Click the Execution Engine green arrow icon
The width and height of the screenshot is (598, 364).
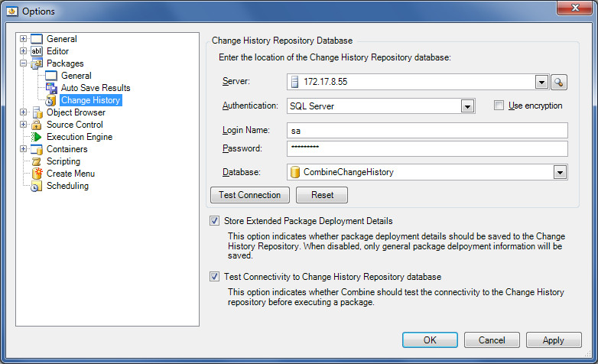37,137
